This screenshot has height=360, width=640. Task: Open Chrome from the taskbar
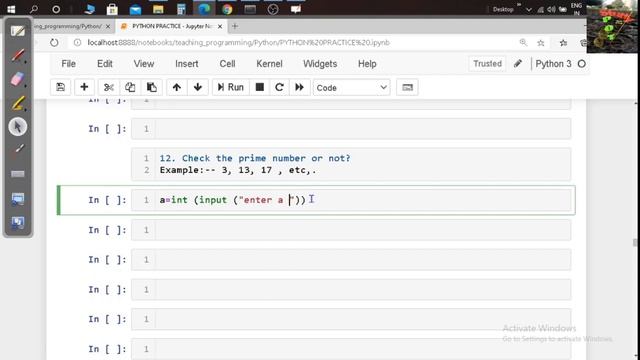(x=227, y=9)
